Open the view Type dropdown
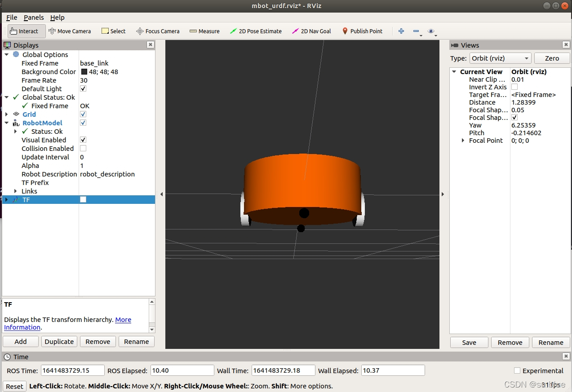 point(500,58)
